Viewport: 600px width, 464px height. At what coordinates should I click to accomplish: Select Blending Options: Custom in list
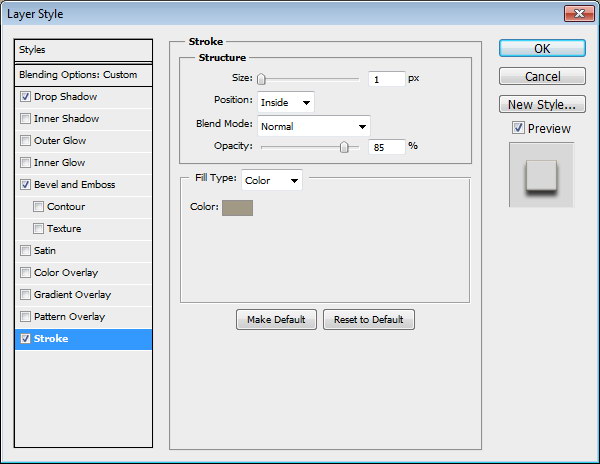click(84, 75)
